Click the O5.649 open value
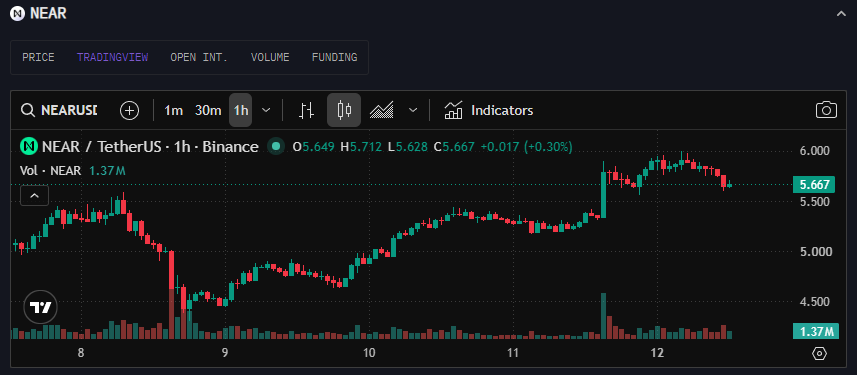 [314, 147]
